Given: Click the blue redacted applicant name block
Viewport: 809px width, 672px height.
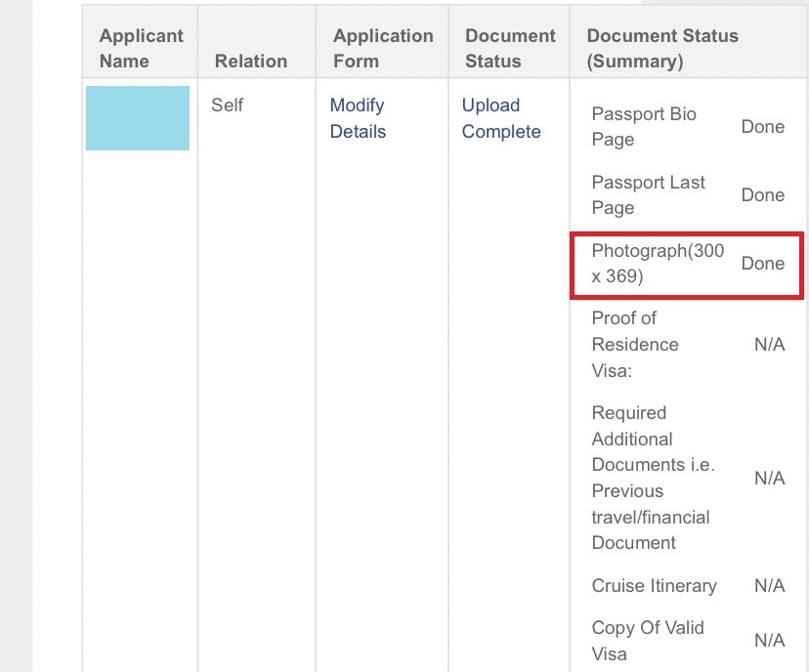Looking at the screenshot, I should (x=138, y=118).
